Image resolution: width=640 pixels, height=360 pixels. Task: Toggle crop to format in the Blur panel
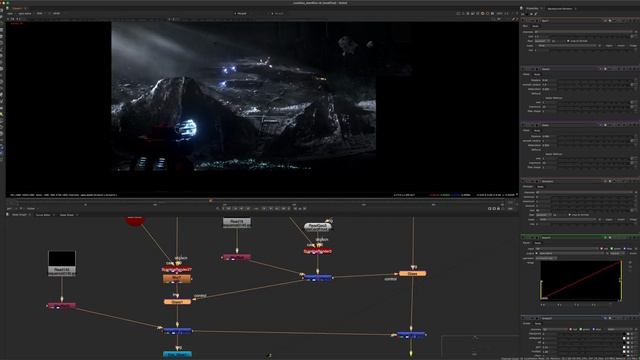(568, 41)
